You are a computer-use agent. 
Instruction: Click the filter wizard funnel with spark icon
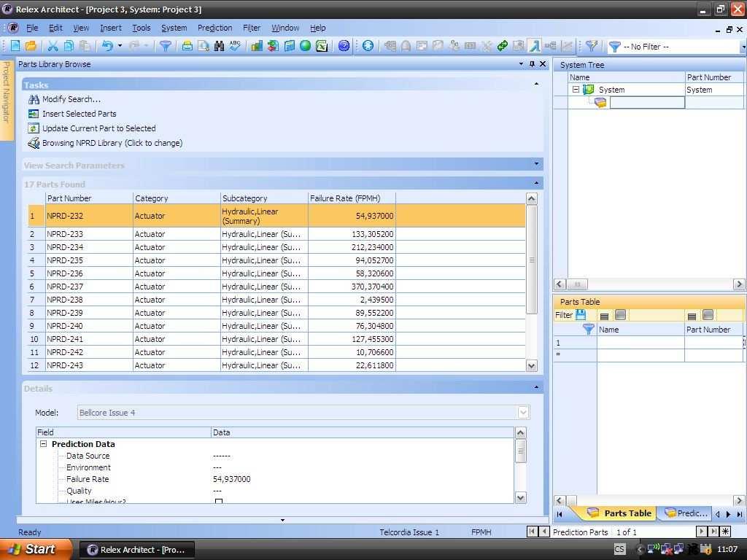[x=592, y=46]
